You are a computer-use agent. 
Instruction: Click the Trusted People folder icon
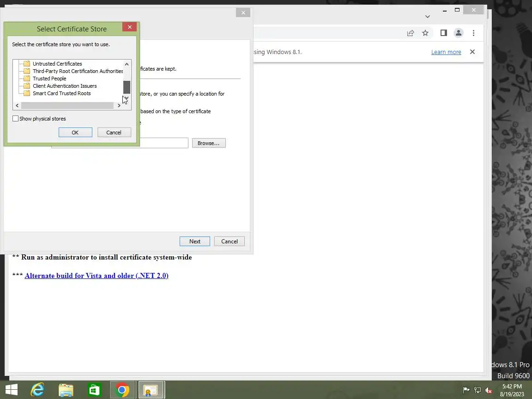[x=27, y=79]
